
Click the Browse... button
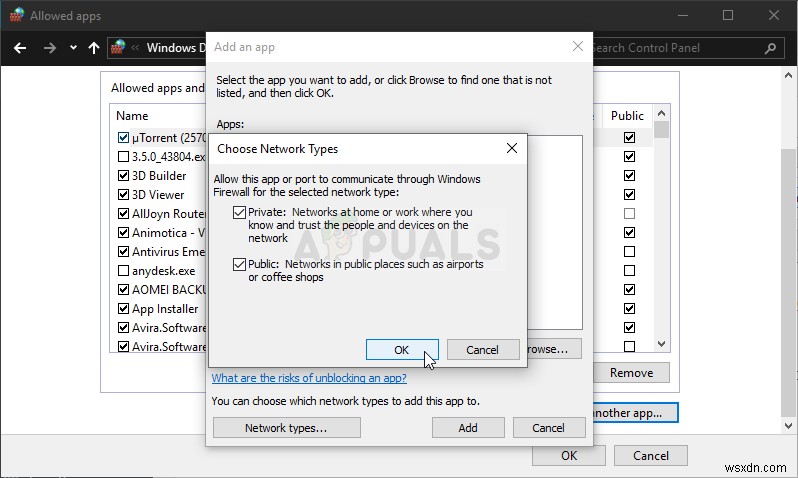click(554, 349)
